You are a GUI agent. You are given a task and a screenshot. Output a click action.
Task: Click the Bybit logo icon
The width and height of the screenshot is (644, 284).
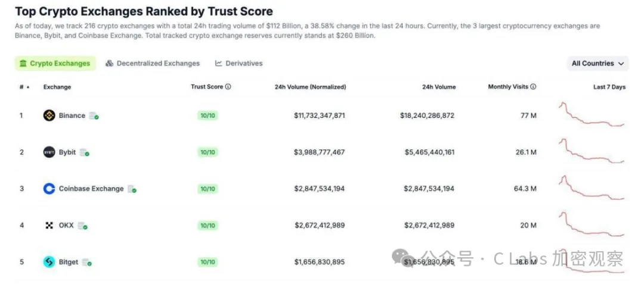[x=49, y=152]
